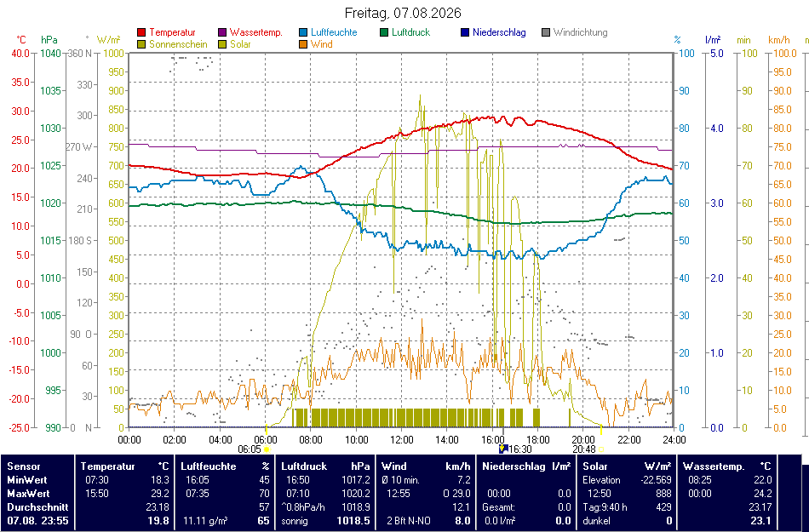The height and width of the screenshot is (532, 809).
Task: Click the olive Sonnenschein legend swatch
Action: coord(141,44)
